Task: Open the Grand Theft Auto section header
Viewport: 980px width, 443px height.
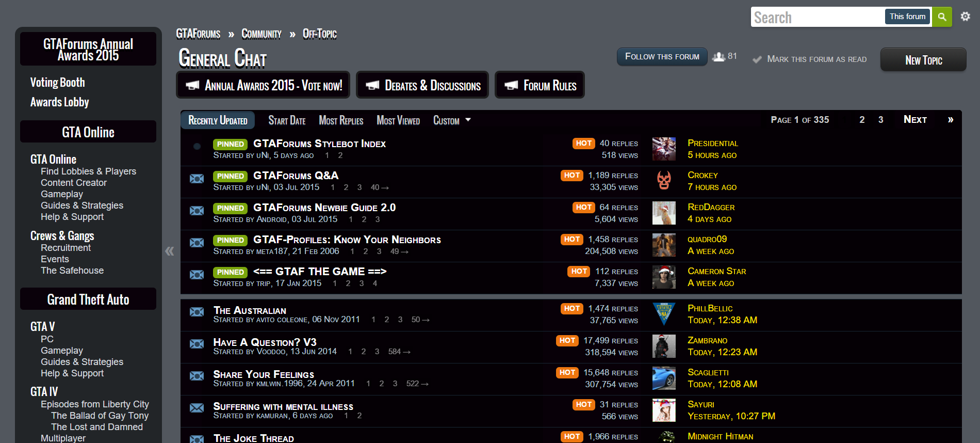Action: click(x=88, y=299)
